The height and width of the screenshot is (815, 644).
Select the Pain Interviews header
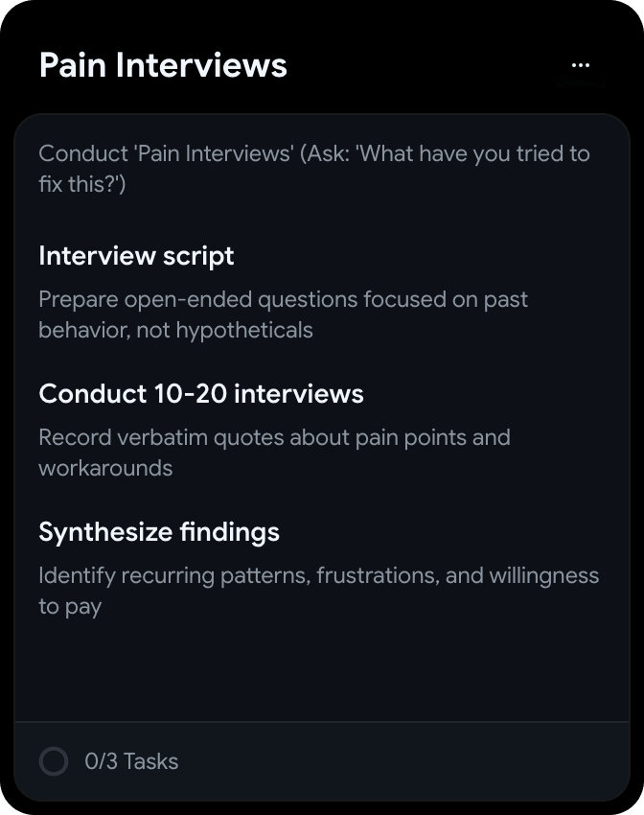click(162, 65)
